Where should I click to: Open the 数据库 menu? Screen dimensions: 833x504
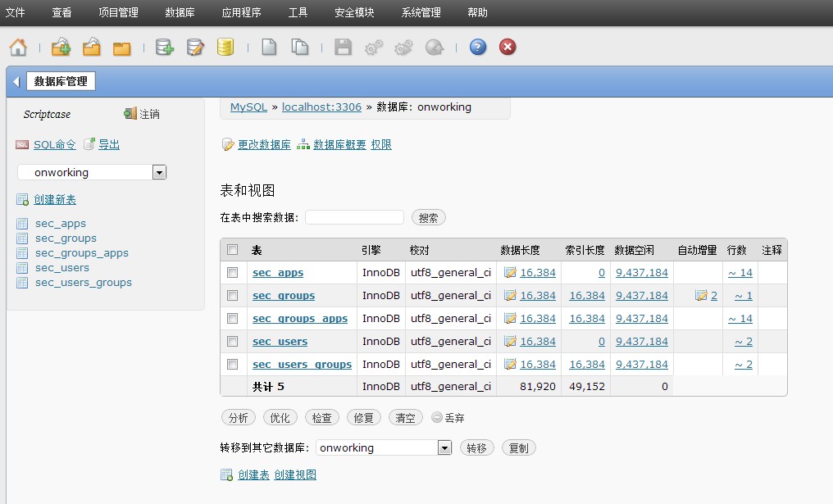[x=180, y=12]
